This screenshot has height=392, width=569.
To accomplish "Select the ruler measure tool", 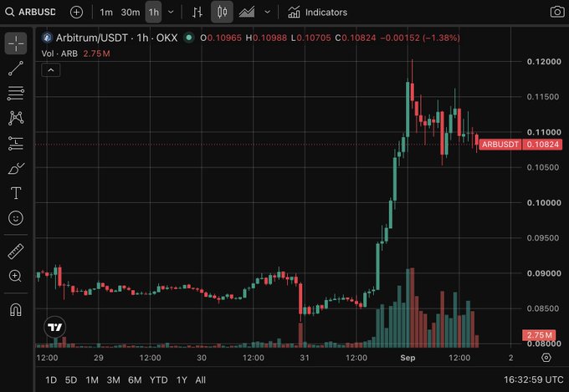I will pyautogui.click(x=16, y=251).
